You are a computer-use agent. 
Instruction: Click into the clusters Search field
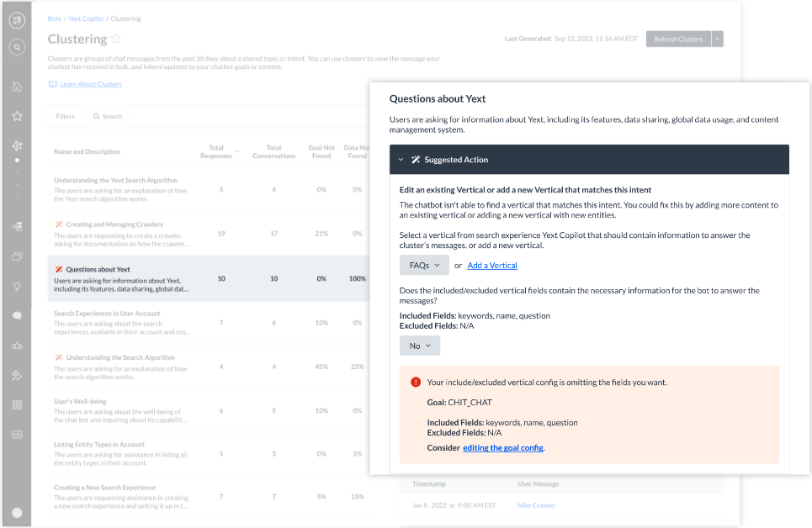(108, 116)
